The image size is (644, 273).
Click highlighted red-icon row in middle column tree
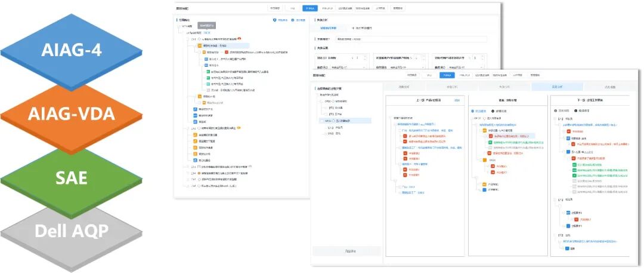click(512, 136)
